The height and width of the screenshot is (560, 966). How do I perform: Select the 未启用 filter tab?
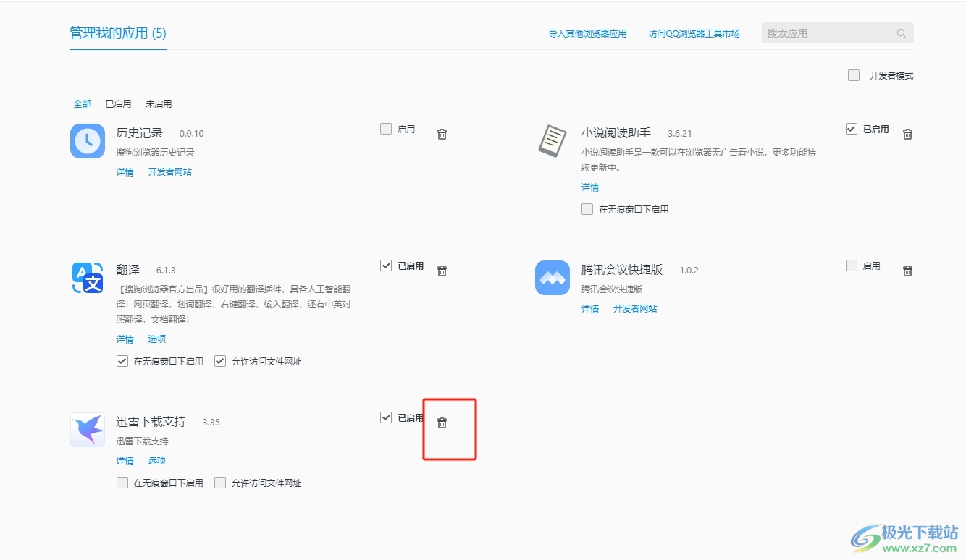(159, 104)
